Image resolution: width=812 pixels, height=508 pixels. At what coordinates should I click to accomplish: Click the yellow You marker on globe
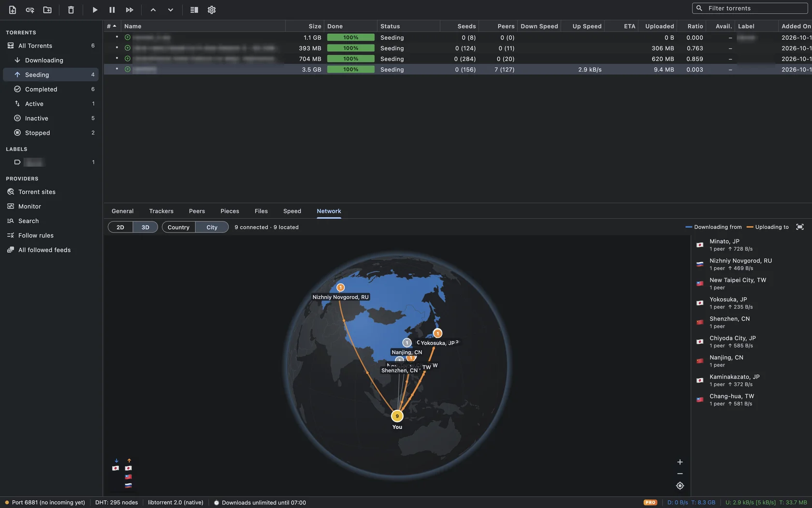pos(397,416)
